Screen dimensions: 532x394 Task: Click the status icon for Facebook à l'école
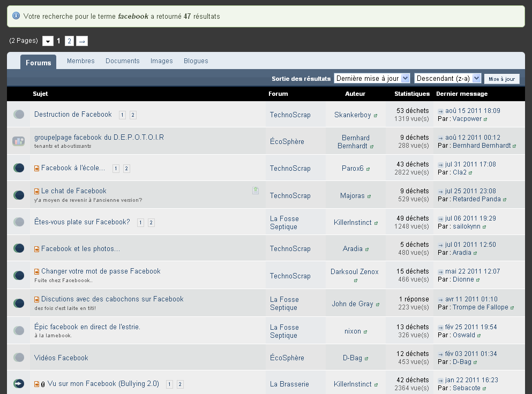pos(19,168)
